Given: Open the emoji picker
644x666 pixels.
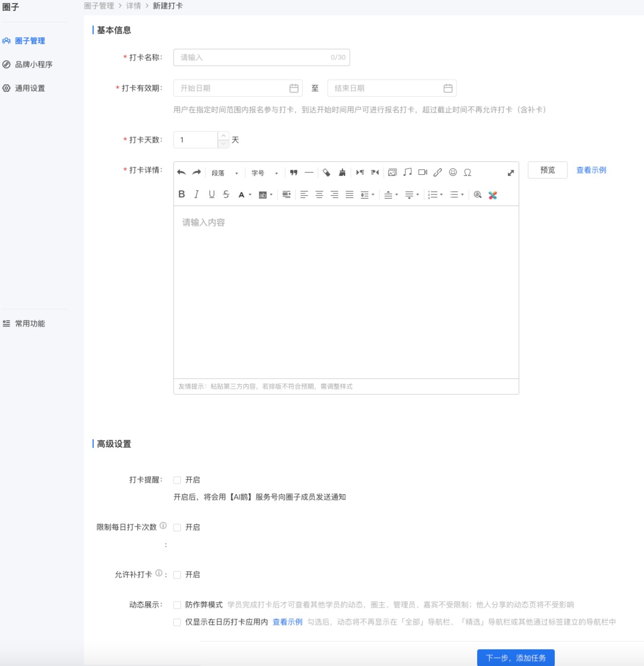Looking at the screenshot, I should 453,172.
